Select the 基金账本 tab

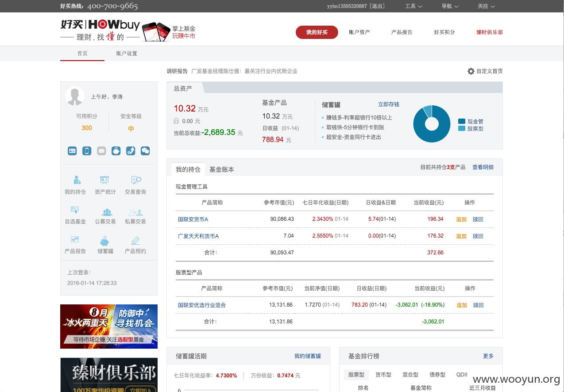click(222, 169)
